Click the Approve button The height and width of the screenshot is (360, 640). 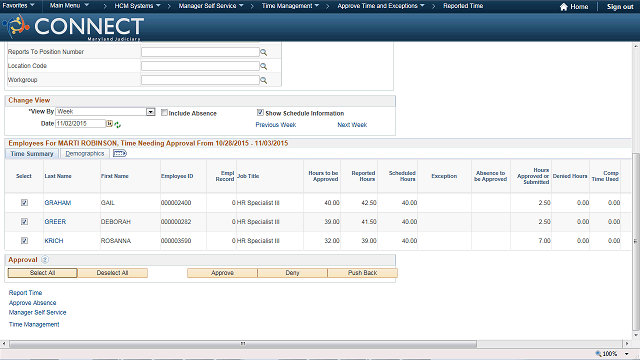point(222,273)
